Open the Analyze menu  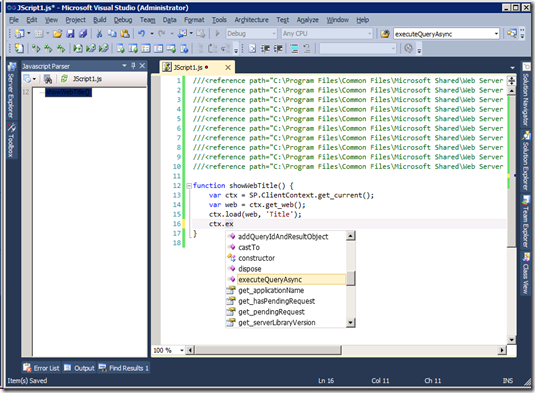pos(307,20)
